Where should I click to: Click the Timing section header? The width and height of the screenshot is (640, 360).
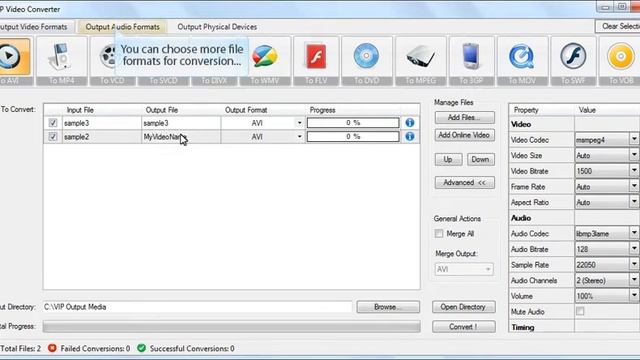click(522, 327)
